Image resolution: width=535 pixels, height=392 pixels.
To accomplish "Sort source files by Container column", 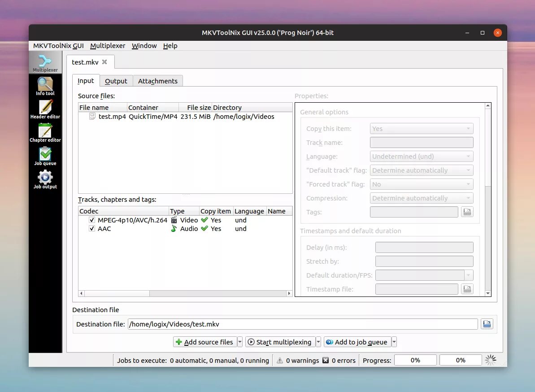I will coord(153,108).
